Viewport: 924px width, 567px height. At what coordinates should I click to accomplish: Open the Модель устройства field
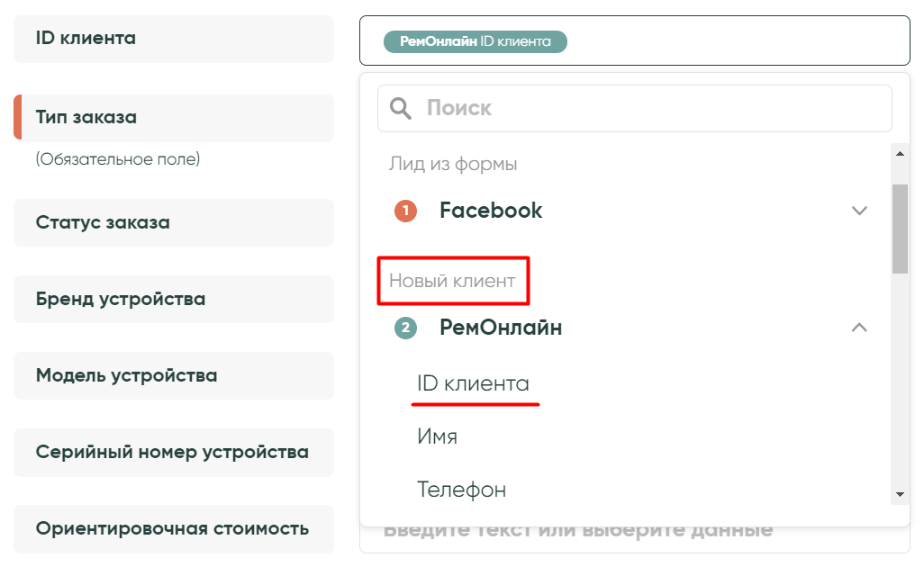pos(174,375)
